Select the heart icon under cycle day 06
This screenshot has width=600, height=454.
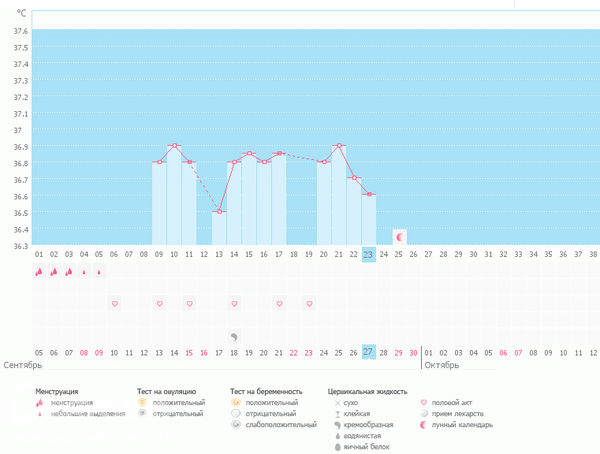coord(114,303)
